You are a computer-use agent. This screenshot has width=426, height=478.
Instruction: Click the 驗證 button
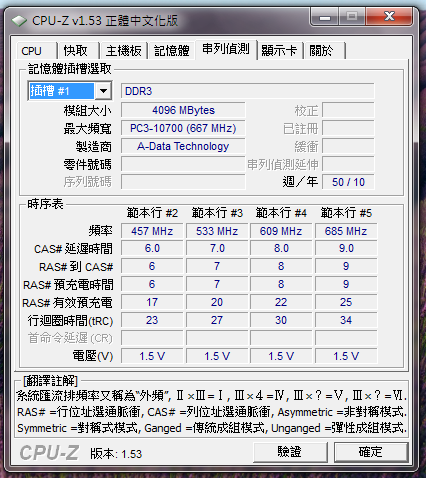[290, 452]
